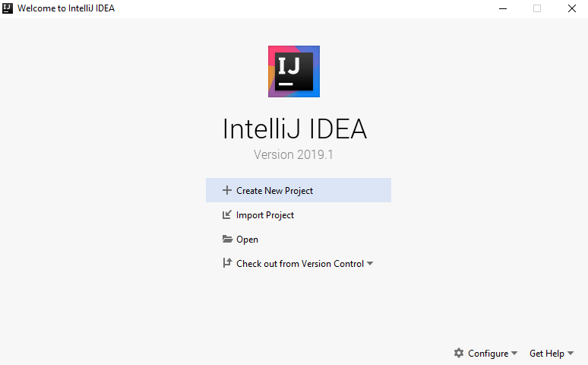Click the Get Help text label
This screenshot has width=588, height=365.
(546, 354)
